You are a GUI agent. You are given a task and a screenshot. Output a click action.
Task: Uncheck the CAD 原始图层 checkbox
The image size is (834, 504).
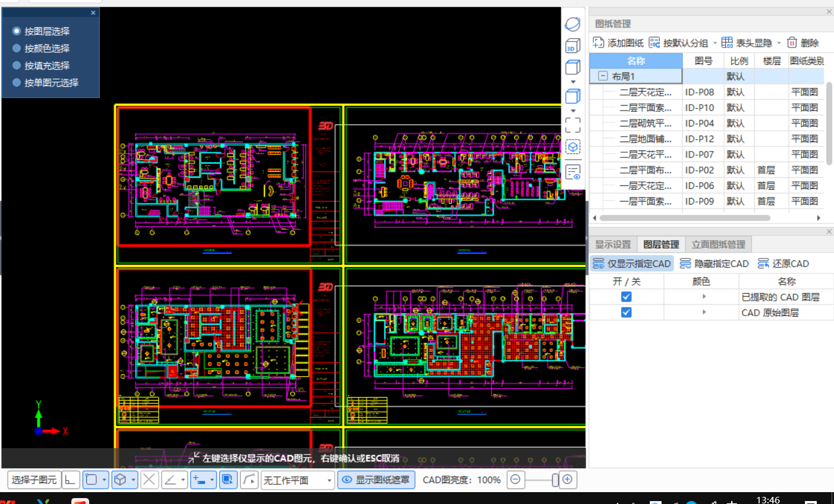coord(626,312)
